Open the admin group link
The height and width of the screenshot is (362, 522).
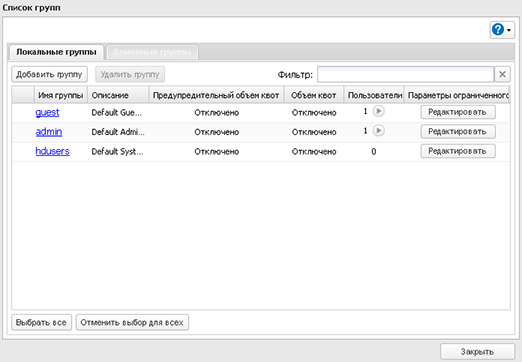pyautogui.click(x=49, y=132)
